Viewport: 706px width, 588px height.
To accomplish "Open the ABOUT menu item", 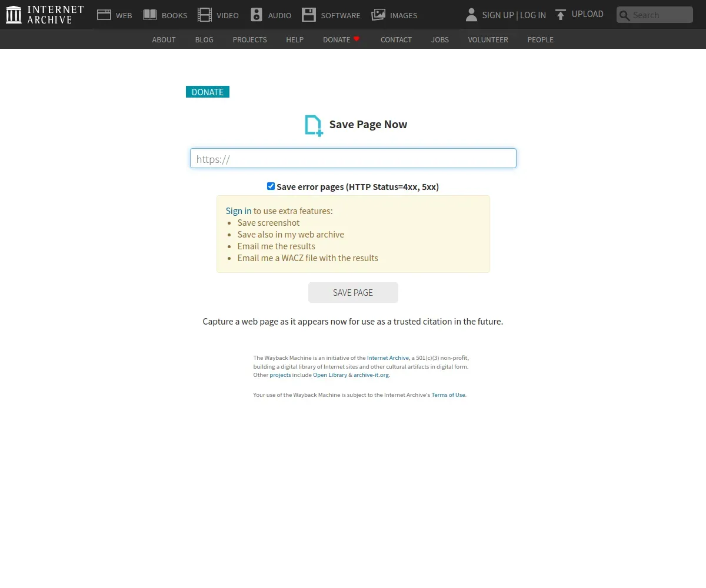I will pos(164,39).
